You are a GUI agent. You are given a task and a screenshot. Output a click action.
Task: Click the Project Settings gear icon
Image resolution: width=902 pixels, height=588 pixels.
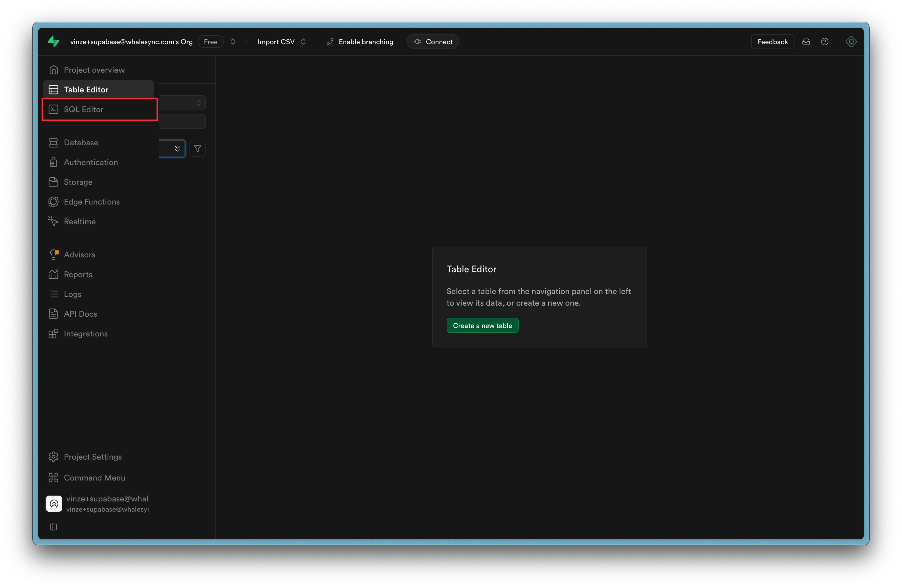click(53, 456)
